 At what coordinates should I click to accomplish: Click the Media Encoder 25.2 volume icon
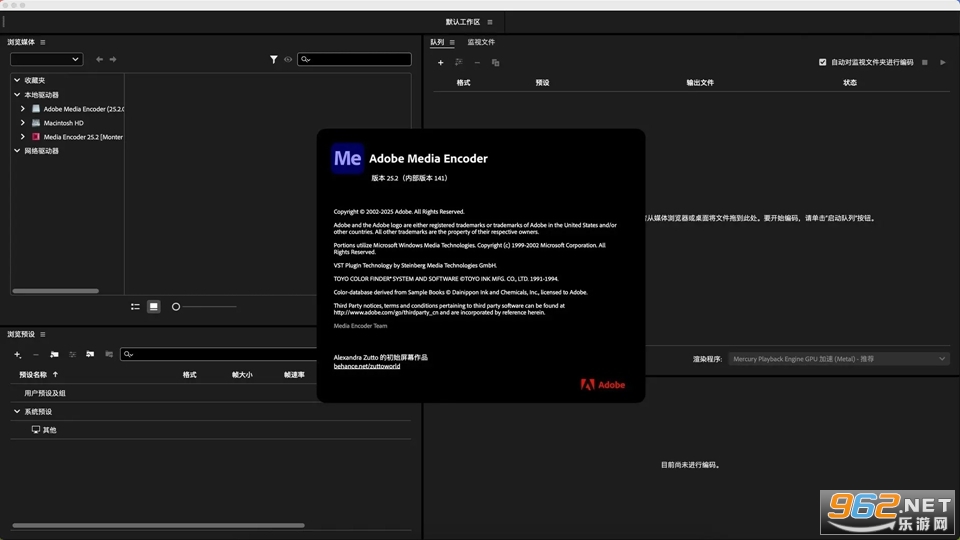[36, 137]
